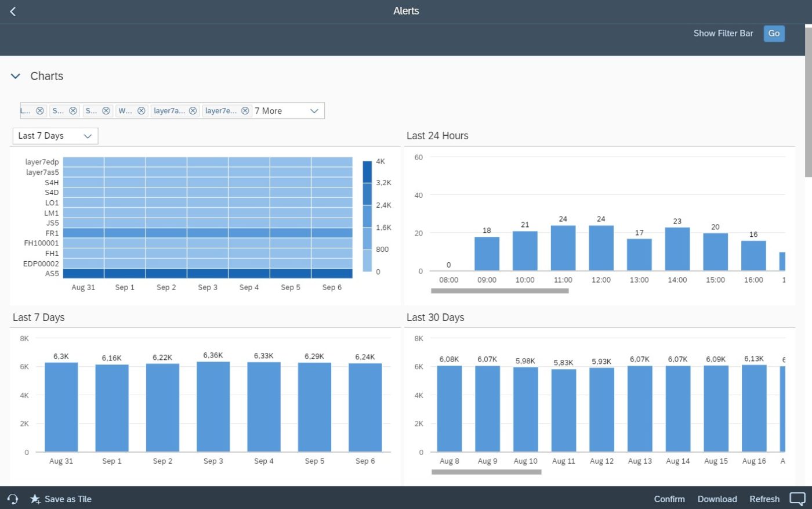Collapse the Charts section
The width and height of the screenshot is (812, 509).
pyautogui.click(x=16, y=76)
